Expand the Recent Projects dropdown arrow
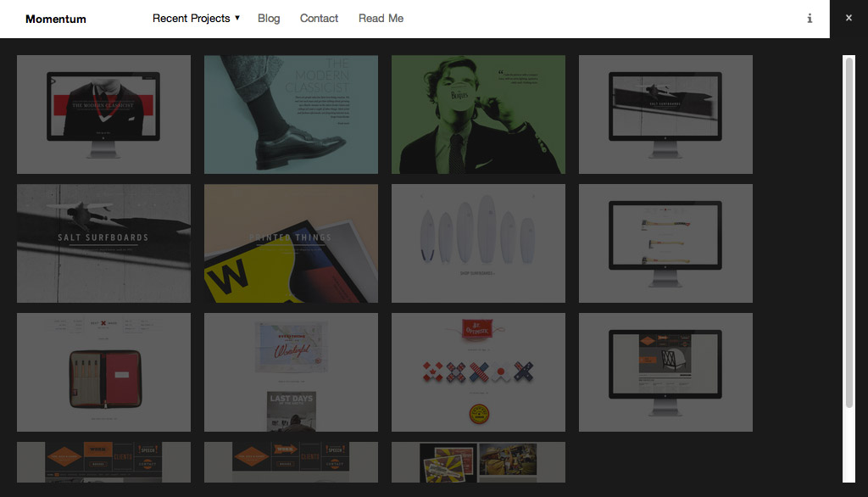 pyautogui.click(x=237, y=18)
